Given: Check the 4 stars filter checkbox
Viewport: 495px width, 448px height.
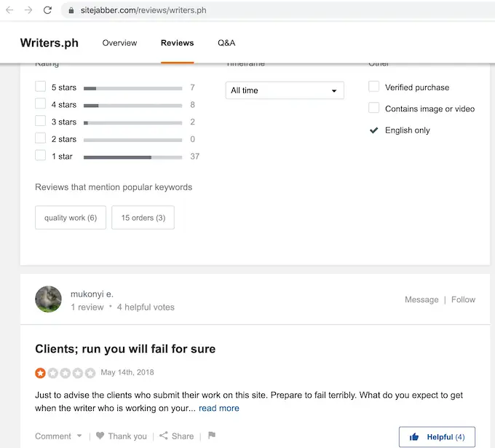Looking at the screenshot, I should click(41, 103).
